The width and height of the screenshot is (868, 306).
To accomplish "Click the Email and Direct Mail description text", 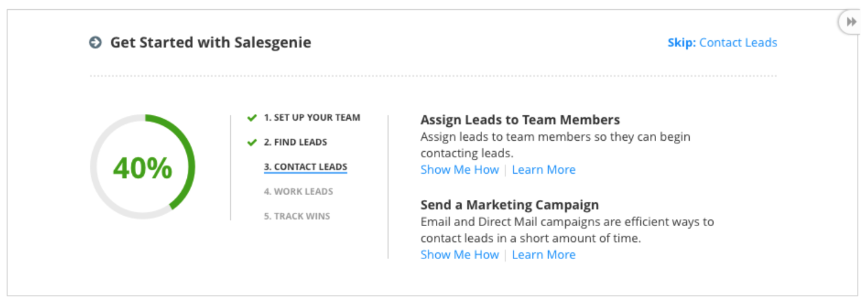I will (x=567, y=230).
